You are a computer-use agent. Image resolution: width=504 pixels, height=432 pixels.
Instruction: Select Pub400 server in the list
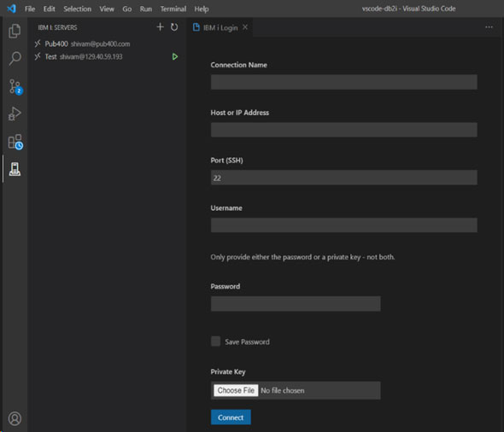click(107, 44)
